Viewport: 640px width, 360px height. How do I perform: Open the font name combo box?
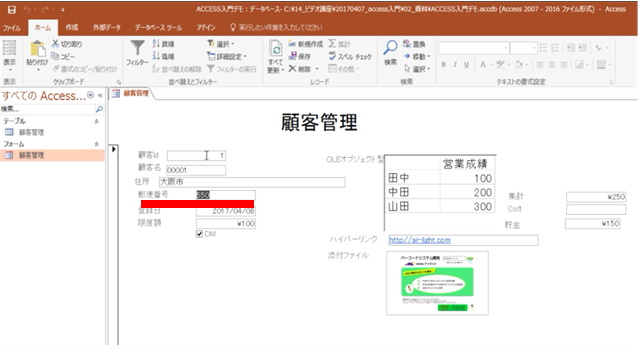point(473,48)
